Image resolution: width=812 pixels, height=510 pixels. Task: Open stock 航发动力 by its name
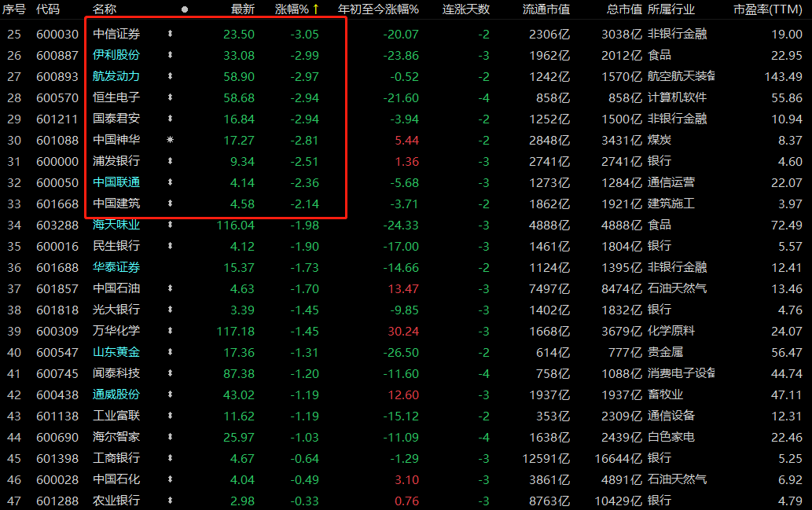(116, 76)
